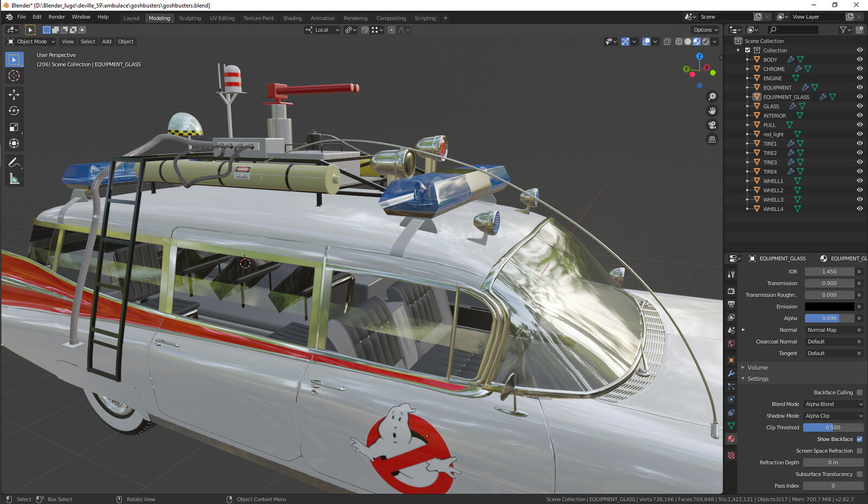
Task: Open the File menu
Action: 21,17
